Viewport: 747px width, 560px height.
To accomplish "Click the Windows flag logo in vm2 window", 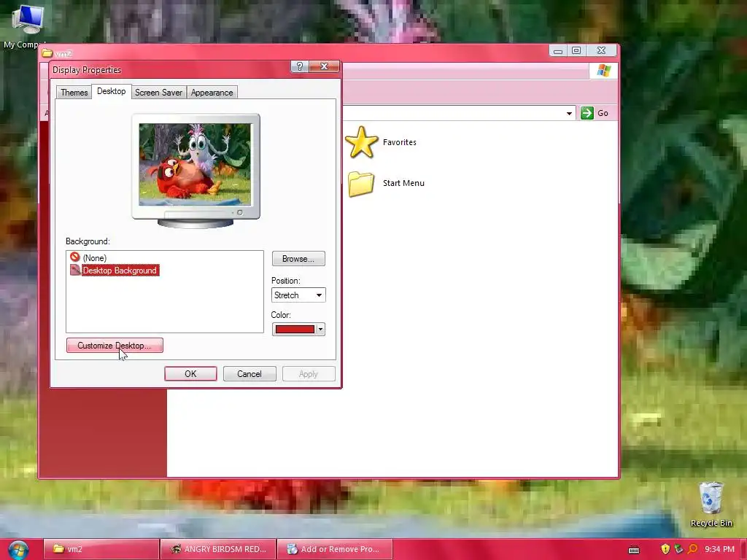I will (x=603, y=71).
